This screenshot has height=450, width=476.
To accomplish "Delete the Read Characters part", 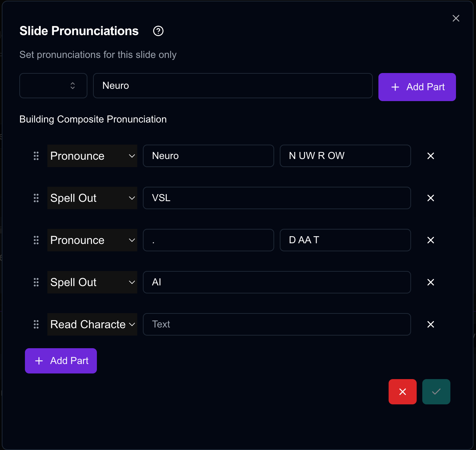I will coord(431,324).
